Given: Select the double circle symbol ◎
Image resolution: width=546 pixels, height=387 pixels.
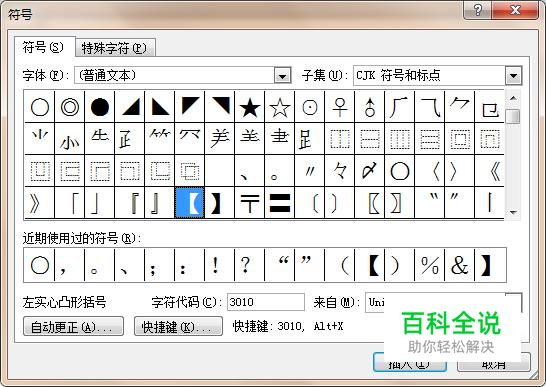Looking at the screenshot, I should (70, 107).
